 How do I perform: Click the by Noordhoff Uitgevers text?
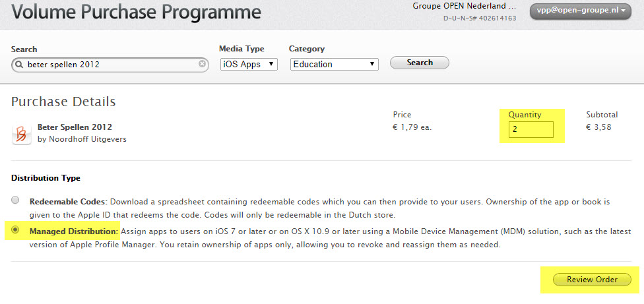tap(82, 139)
